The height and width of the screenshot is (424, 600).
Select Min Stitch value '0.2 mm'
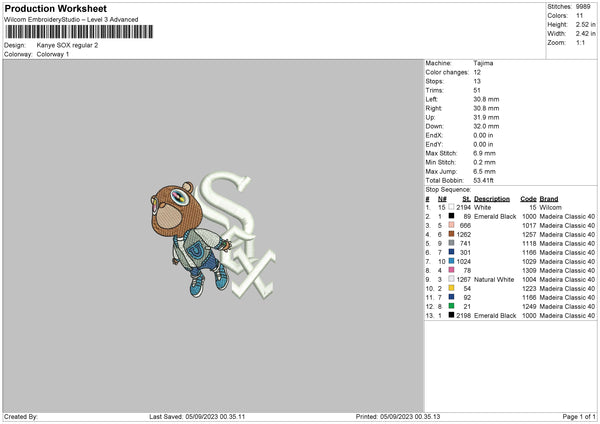[484, 162]
